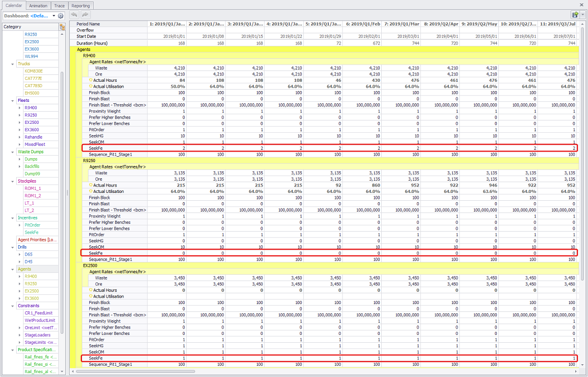Select the Agent Priorities category item
Screen dimensions: 588x377
pyautogui.click(x=38, y=240)
